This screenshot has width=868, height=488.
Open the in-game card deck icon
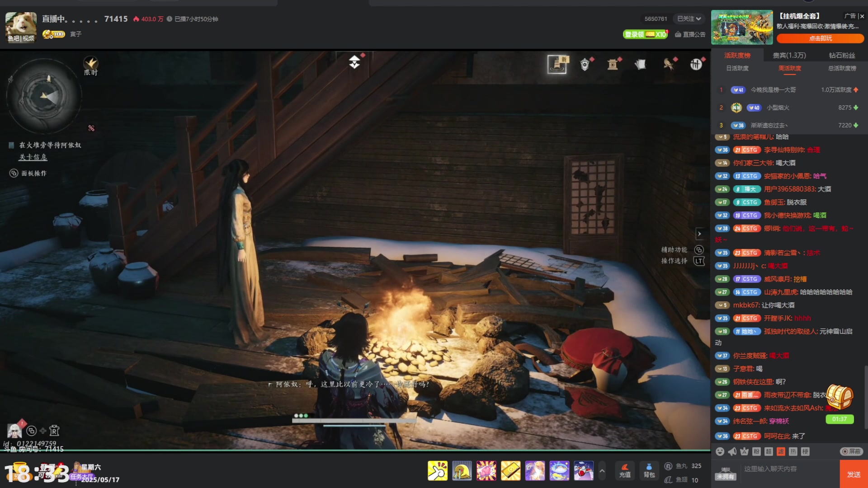(x=640, y=65)
